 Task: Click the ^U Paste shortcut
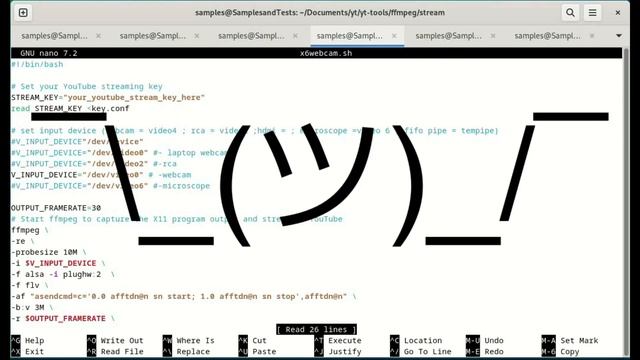pyautogui.click(x=258, y=351)
